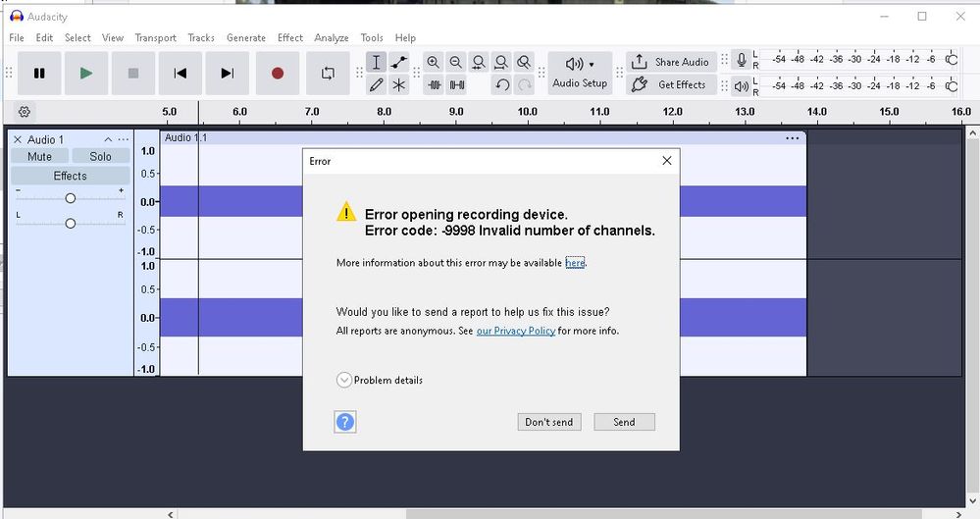Click the 14.0 mark on timeline ruler
The image size is (980, 519).
click(x=816, y=112)
